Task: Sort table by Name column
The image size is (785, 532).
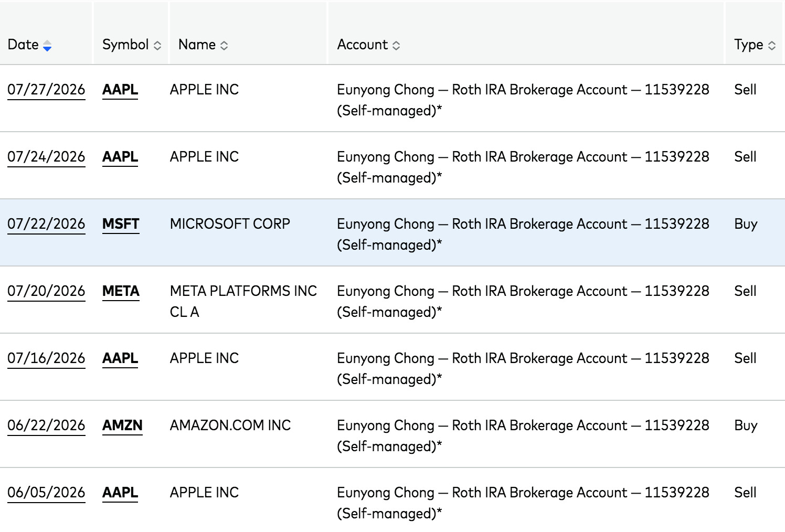Action: (x=224, y=46)
